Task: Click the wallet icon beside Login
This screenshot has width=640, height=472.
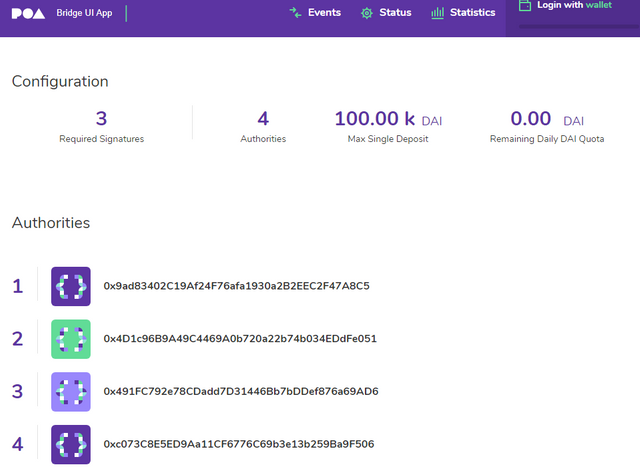Action: [x=525, y=6]
